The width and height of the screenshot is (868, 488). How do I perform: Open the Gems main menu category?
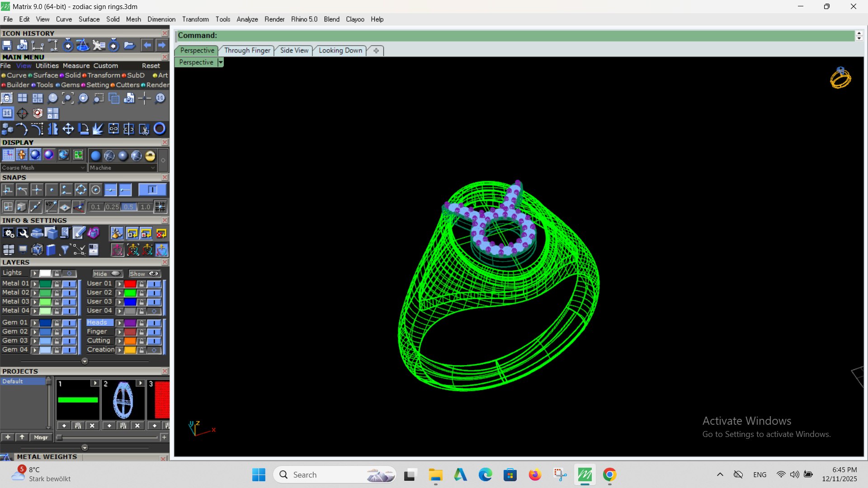click(x=70, y=85)
